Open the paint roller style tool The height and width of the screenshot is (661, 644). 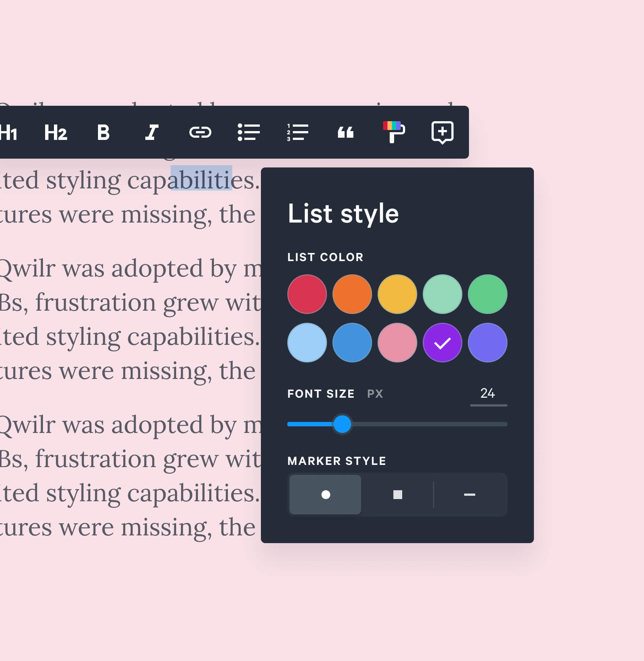point(394,132)
